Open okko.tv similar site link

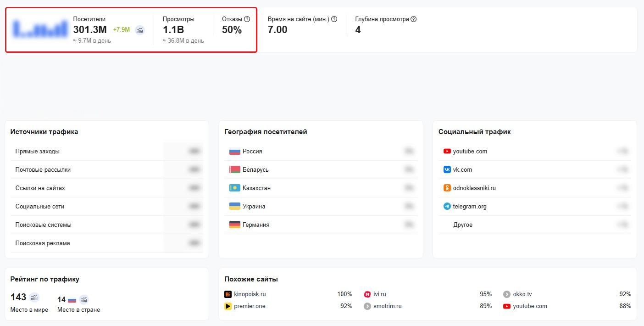(522, 294)
